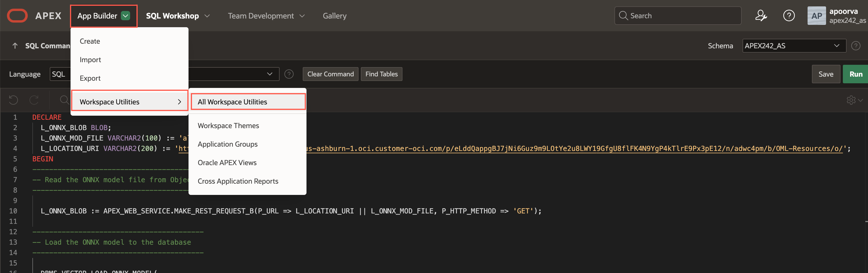Select Export from App Builder menu

(129, 78)
